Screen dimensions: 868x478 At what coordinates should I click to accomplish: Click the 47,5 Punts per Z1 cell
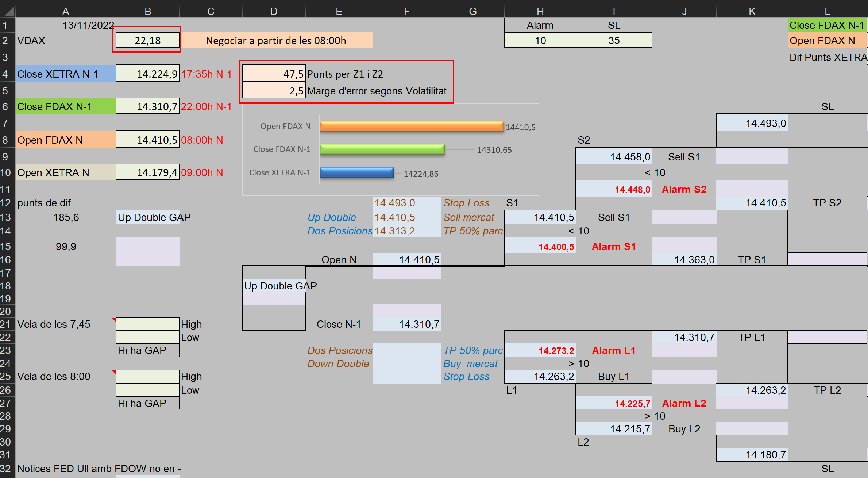pos(274,74)
